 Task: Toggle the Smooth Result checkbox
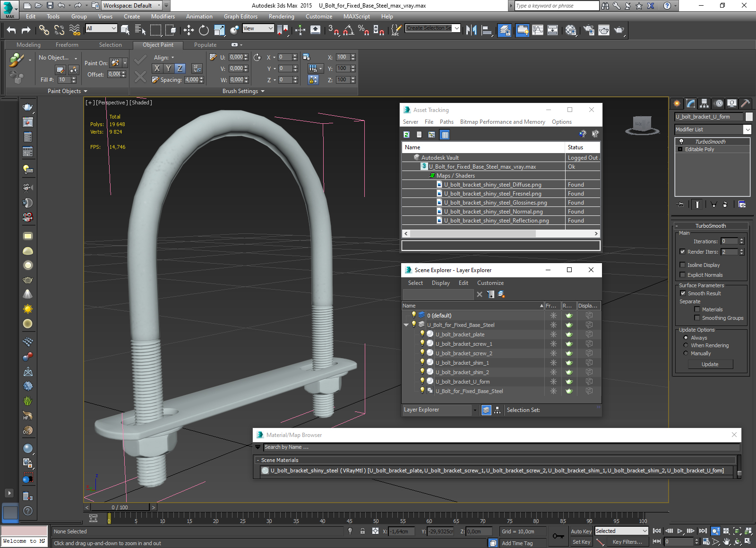click(683, 293)
